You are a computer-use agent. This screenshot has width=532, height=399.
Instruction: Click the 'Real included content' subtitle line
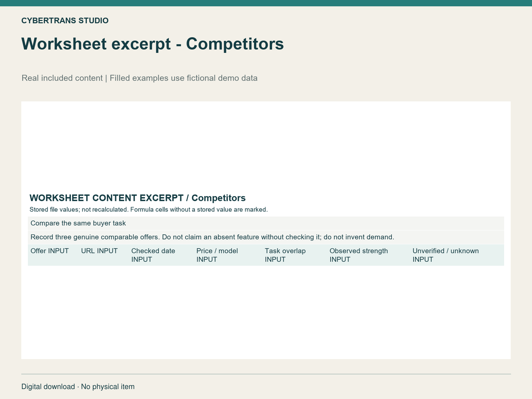[x=139, y=78]
